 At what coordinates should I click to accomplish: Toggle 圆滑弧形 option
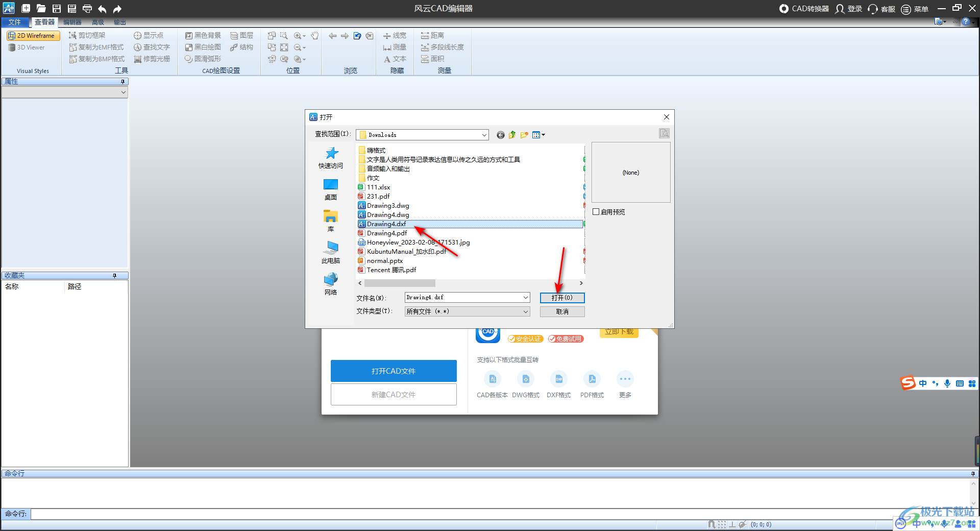click(203, 59)
